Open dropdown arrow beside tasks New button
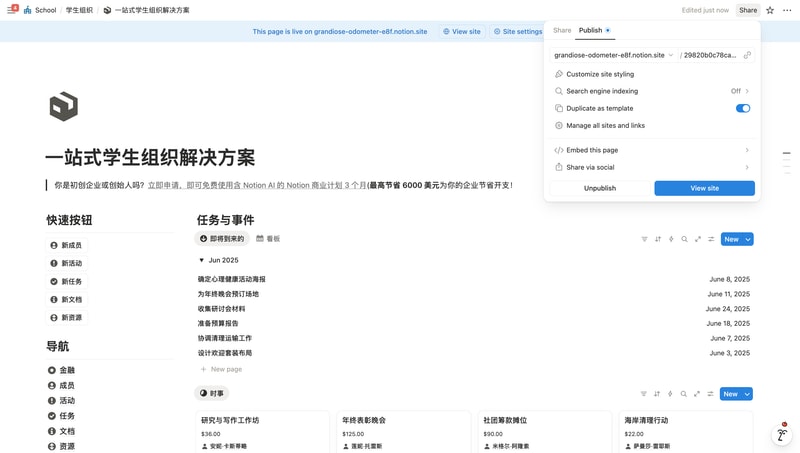Screen dimensions: 800x453 click(748, 239)
